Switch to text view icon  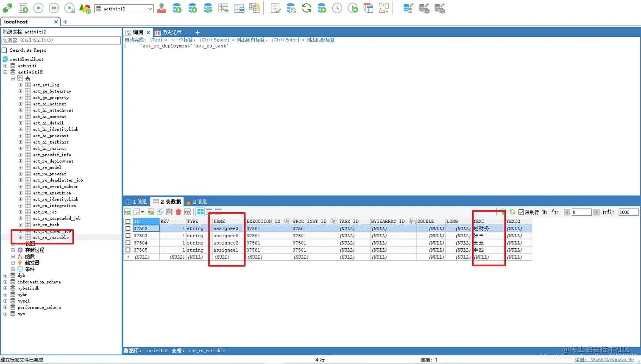(x=218, y=212)
